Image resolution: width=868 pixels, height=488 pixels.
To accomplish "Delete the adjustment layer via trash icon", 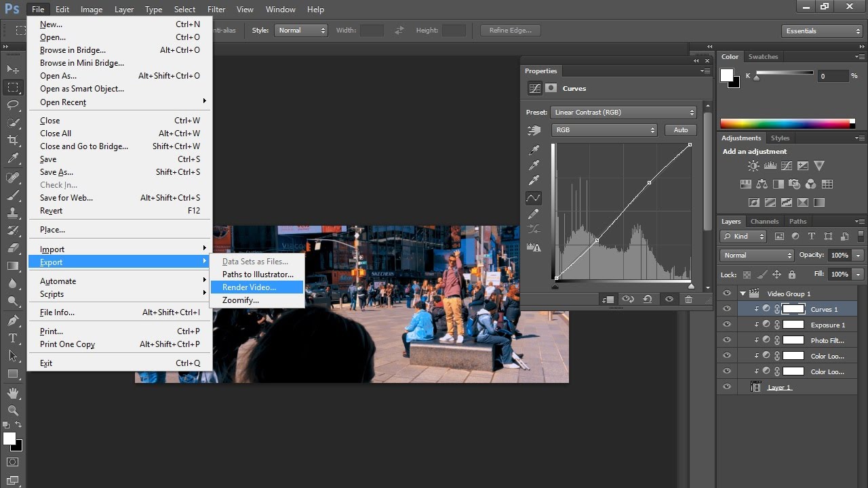I will (x=688, y=299).
